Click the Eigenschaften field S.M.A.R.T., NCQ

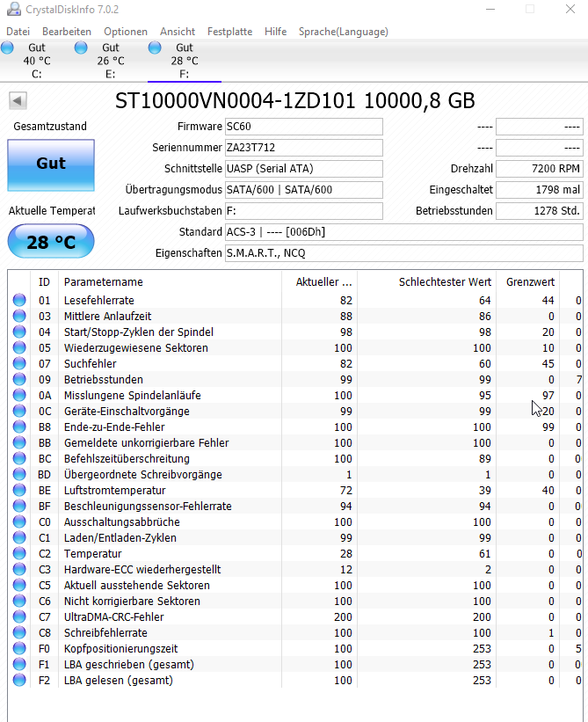coord(404,253)
